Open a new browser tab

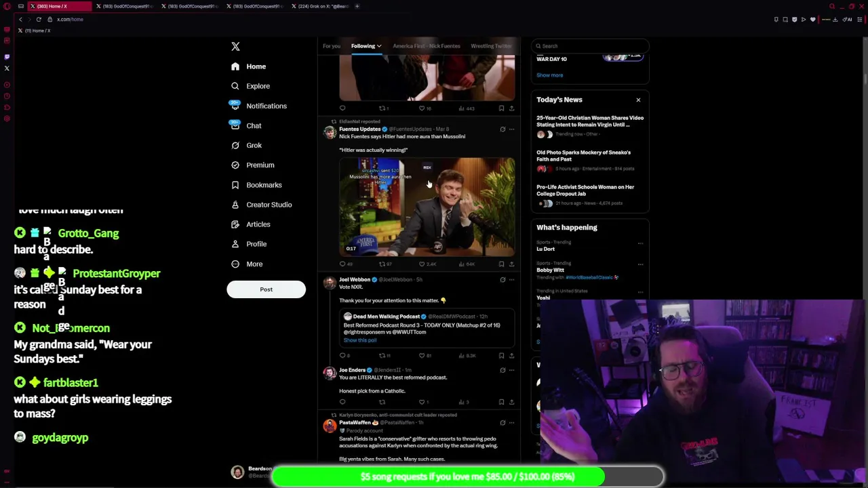[x=357, y=6]
